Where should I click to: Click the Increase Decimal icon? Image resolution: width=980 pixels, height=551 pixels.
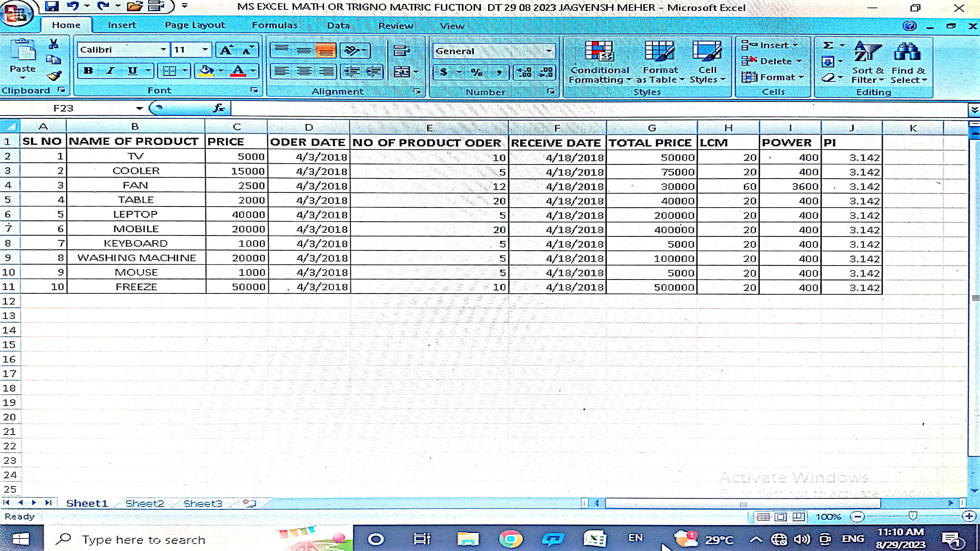[525, 72]
